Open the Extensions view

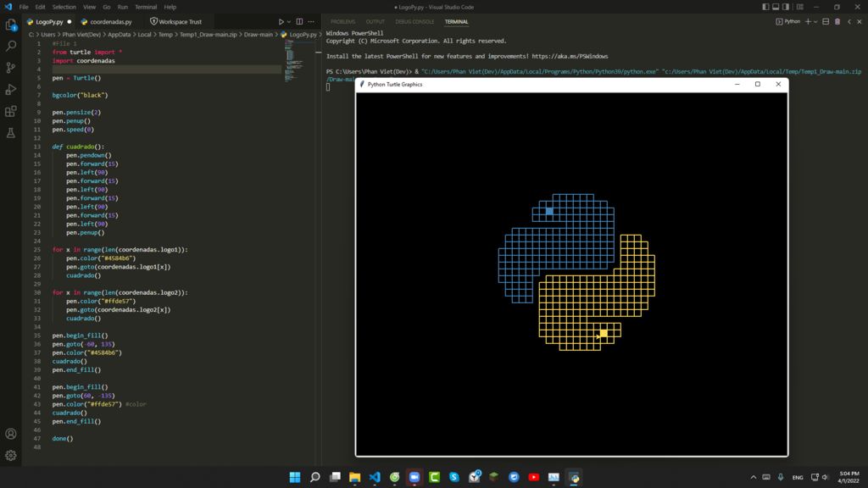(x=10, y=111)
